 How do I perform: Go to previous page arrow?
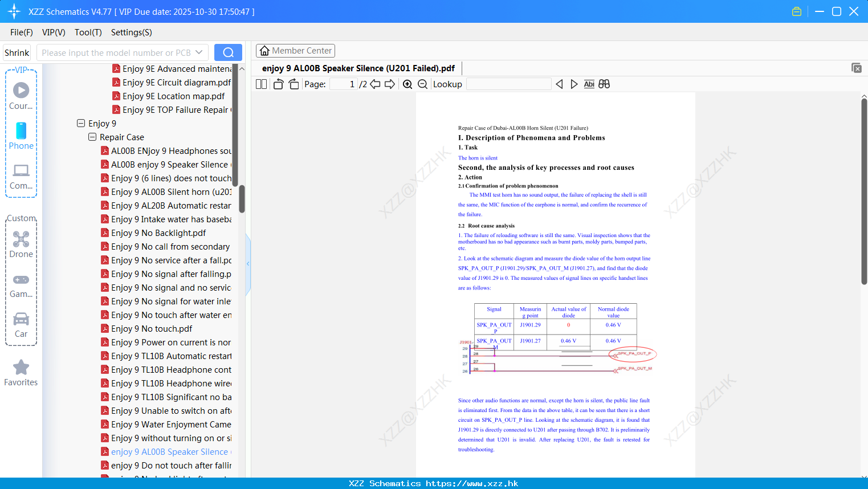pyautogui.click(x=375, y=84)
